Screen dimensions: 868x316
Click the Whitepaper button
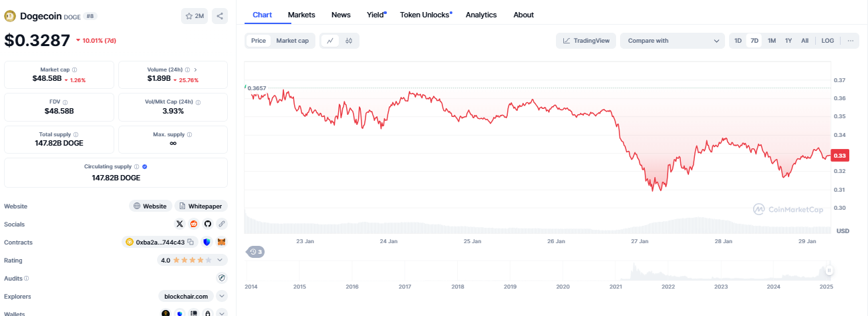[x=201, y=206]
